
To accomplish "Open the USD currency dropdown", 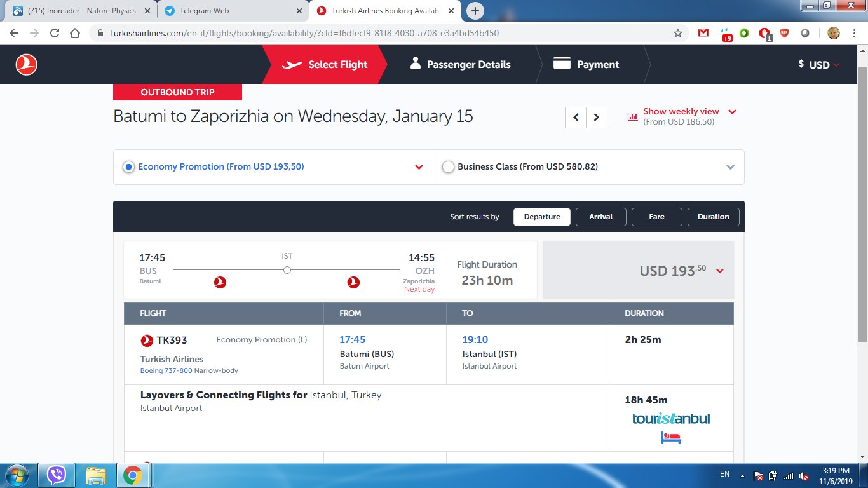I will [819, 65].
